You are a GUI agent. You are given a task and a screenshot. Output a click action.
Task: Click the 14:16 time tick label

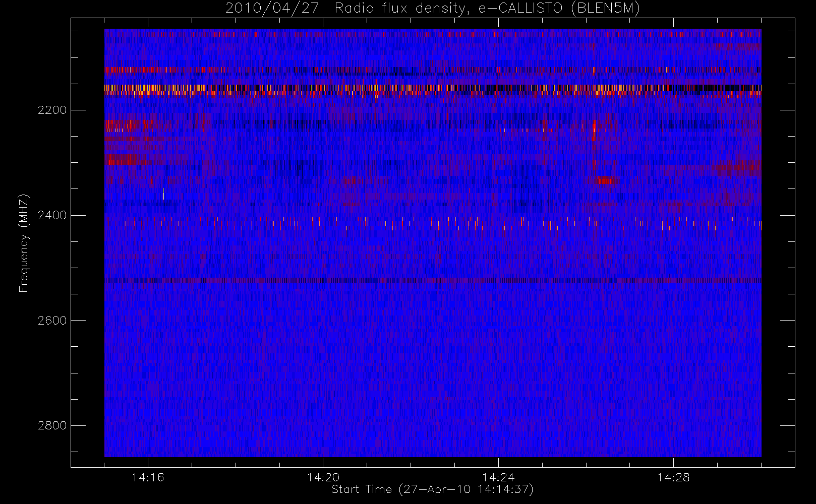pos(148,477)
